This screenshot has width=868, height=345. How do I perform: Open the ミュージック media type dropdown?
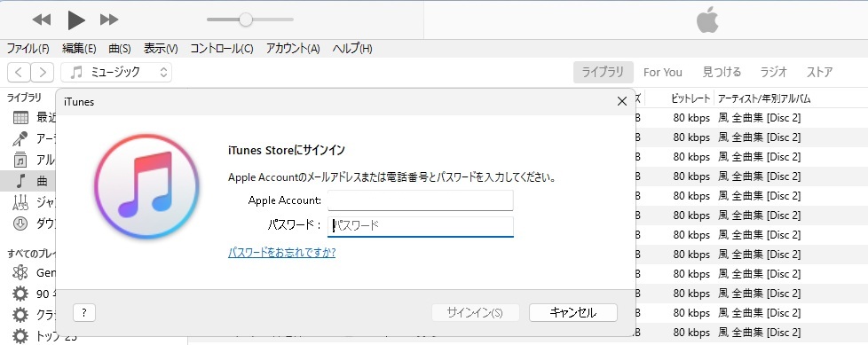coord(116,72)
